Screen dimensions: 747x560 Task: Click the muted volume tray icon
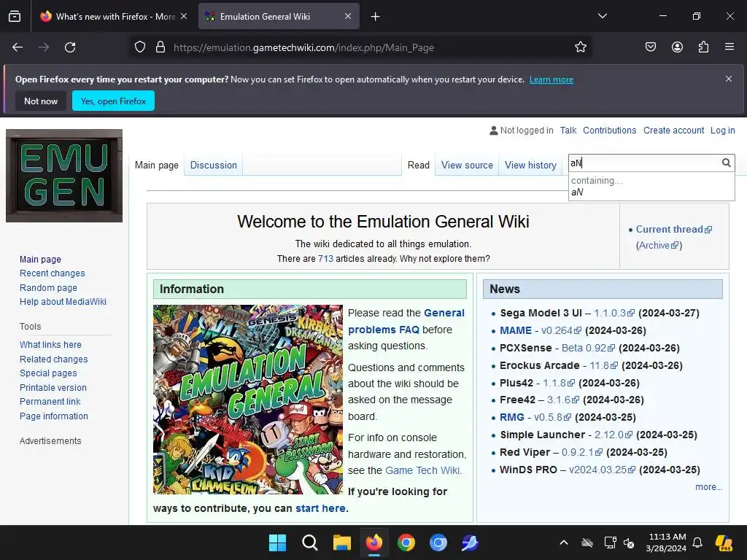pyautogui.click(x=629, y=542)
